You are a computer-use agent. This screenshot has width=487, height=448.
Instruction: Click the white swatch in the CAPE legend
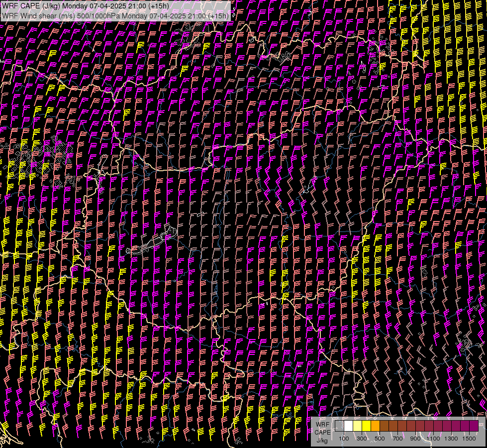pos(349,426)
